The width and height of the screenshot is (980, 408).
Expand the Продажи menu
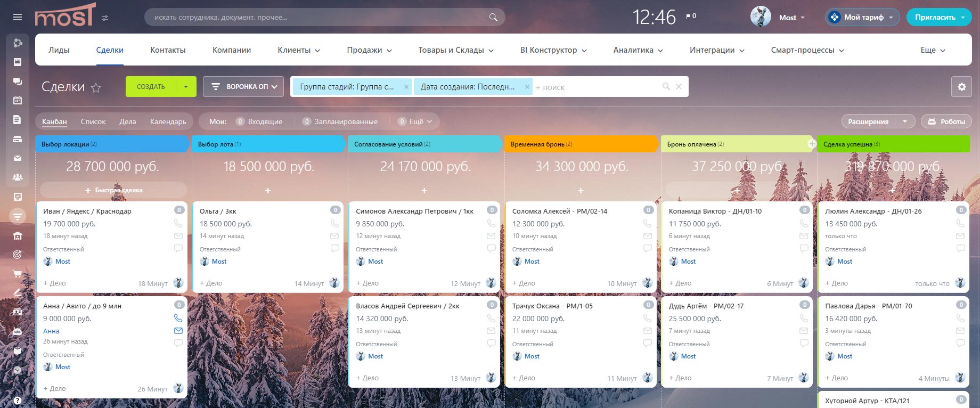369,50
